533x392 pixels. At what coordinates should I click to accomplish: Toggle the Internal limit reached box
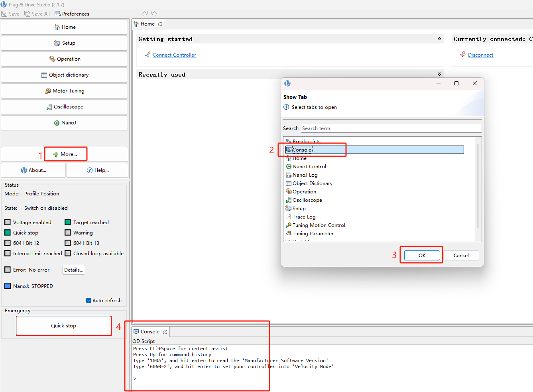pyautogui.click(x=8, y=253)
